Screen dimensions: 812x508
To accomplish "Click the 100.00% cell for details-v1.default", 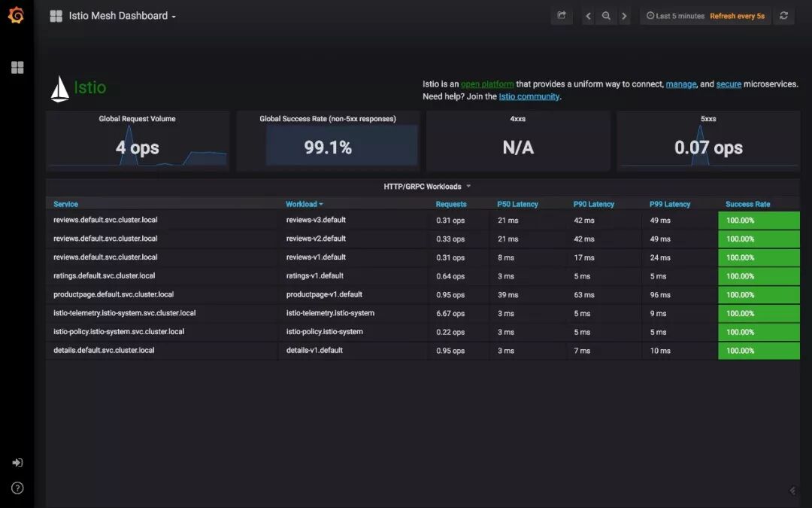I will coord(759,351).
